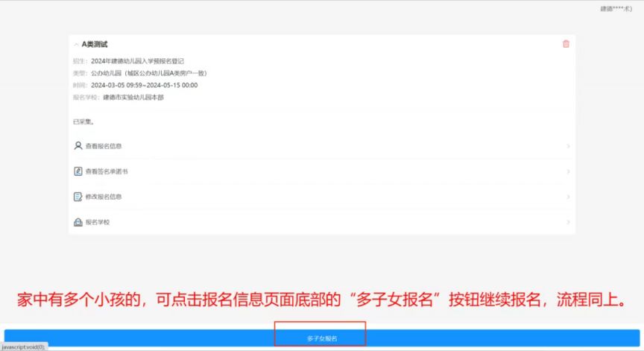
Task: Click the blue 多子女报名 button
Action: coord(322,338)
